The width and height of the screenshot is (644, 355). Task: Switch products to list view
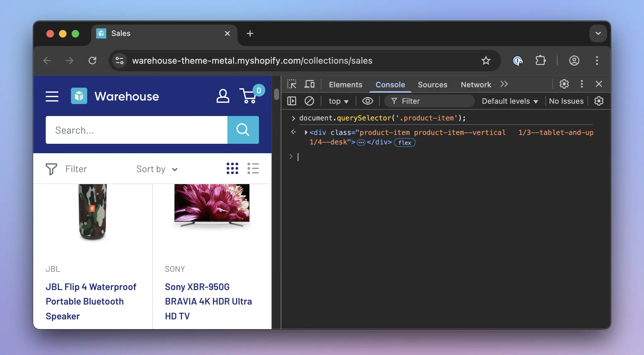click(253, 169)
